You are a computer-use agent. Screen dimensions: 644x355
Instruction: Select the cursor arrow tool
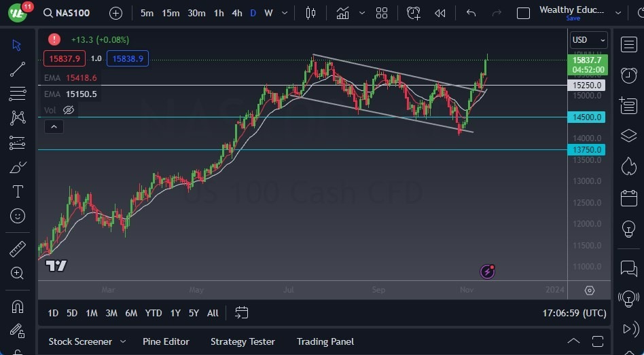17,45
